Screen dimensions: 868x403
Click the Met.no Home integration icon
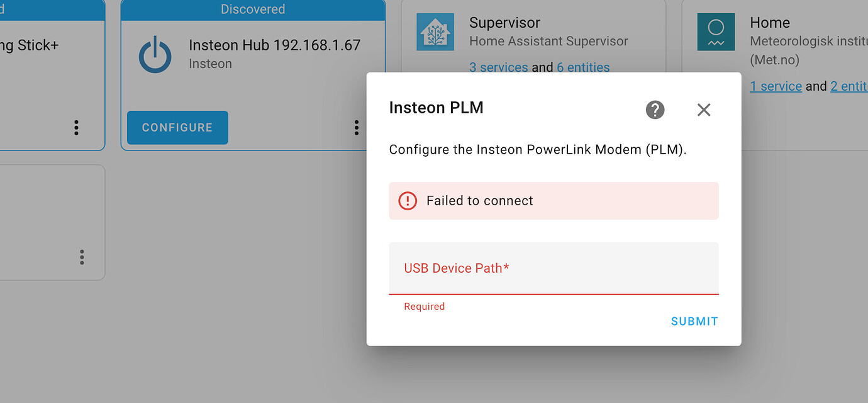tap(717, 31)
